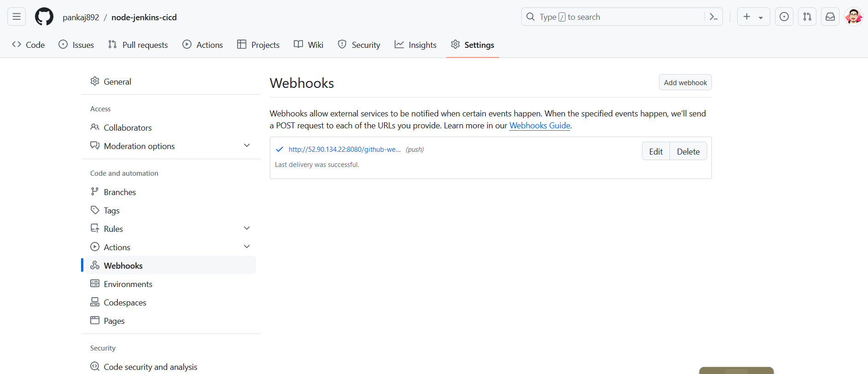Click the Codespaces icon

click(x=95, y=302)
